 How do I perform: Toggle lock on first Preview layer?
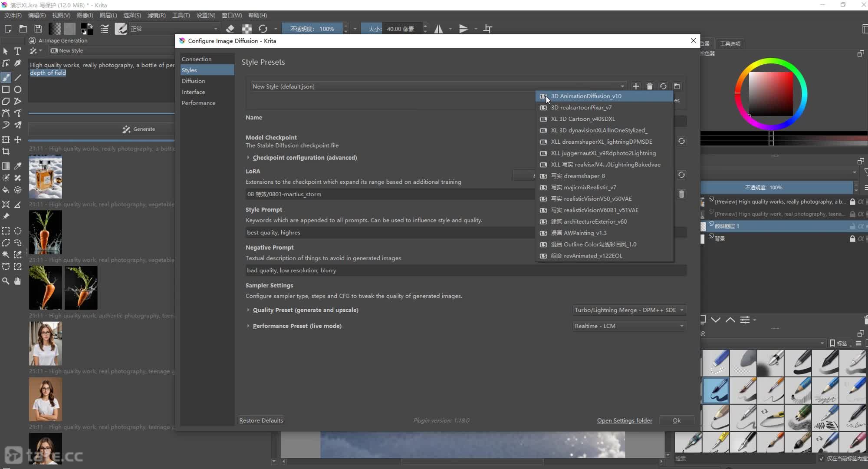click(x=852, y=201)
